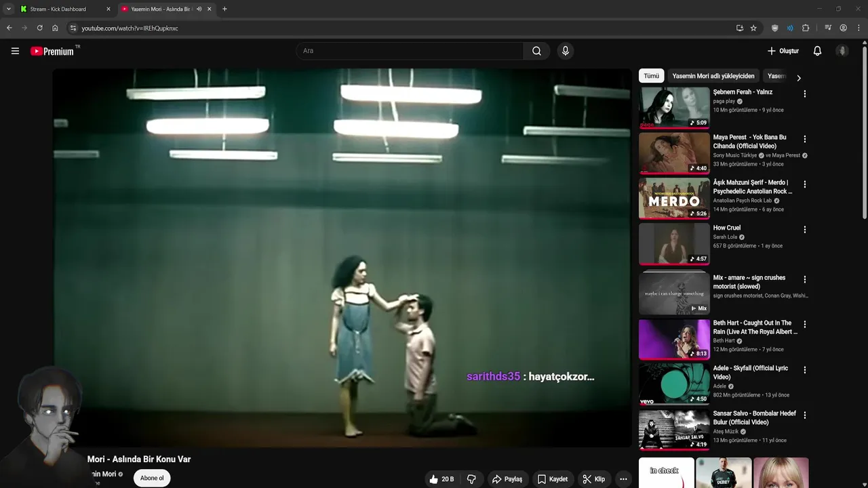
Task: Share the video via Paylaş
Action: 507,479
